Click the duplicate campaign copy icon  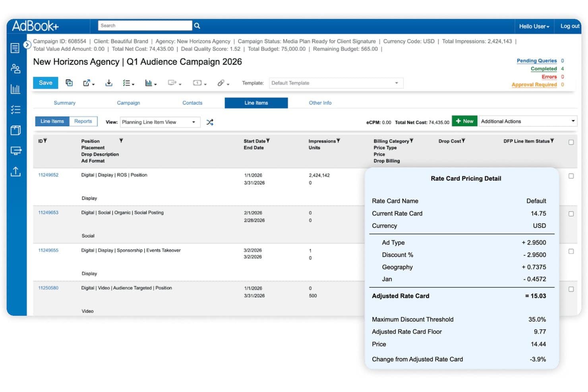[x=69, y=83]
